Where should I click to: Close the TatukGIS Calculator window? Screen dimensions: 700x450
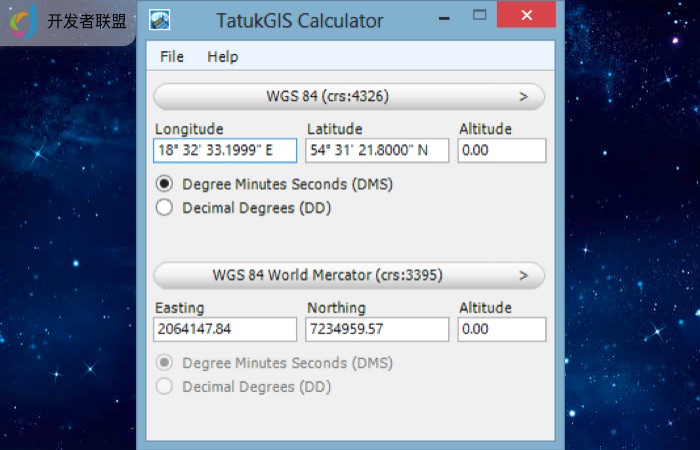[527, 15]
